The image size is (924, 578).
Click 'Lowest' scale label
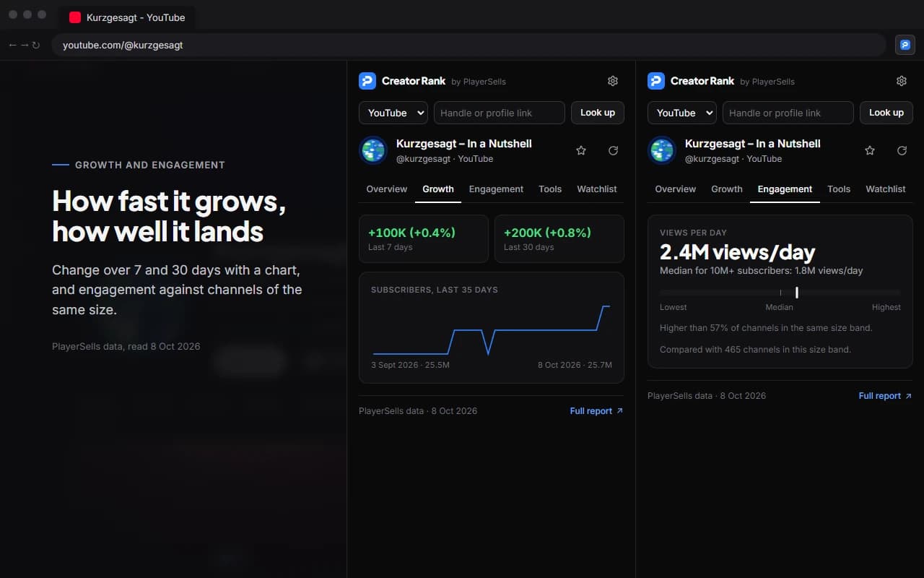point(674,307)
